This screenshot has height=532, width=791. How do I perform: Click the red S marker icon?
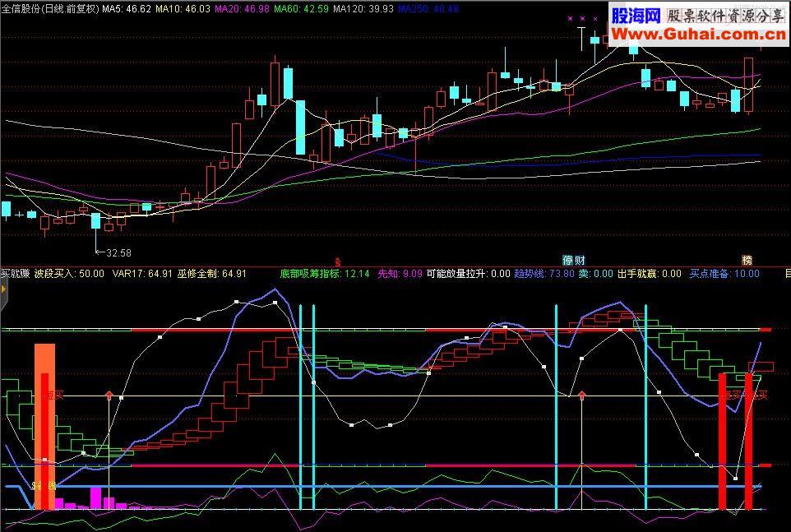tap(338, 261)
